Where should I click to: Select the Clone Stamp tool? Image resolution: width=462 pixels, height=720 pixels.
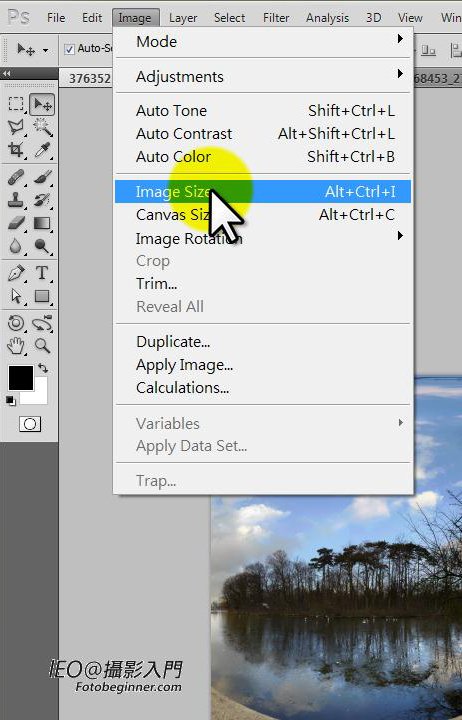click(x=16, y=200)
